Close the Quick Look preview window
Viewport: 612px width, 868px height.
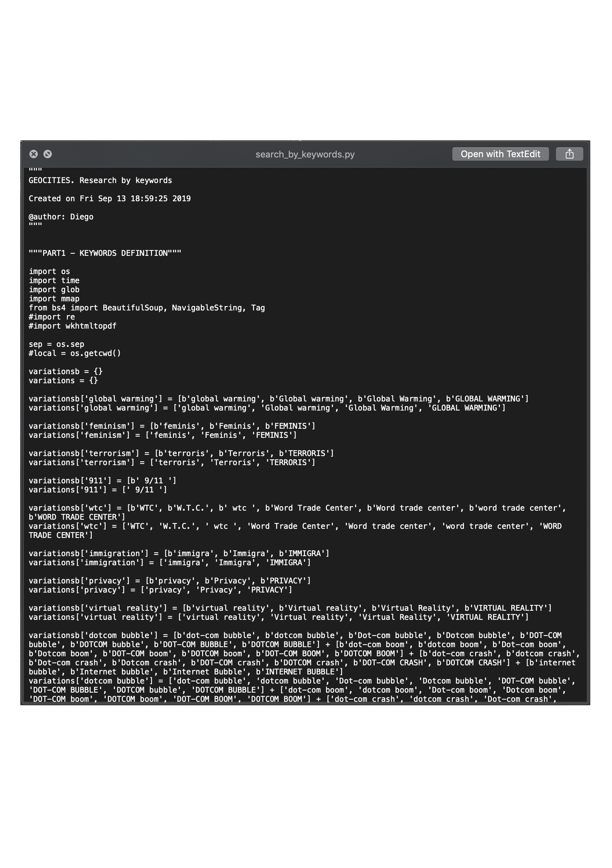click(34, 154)
